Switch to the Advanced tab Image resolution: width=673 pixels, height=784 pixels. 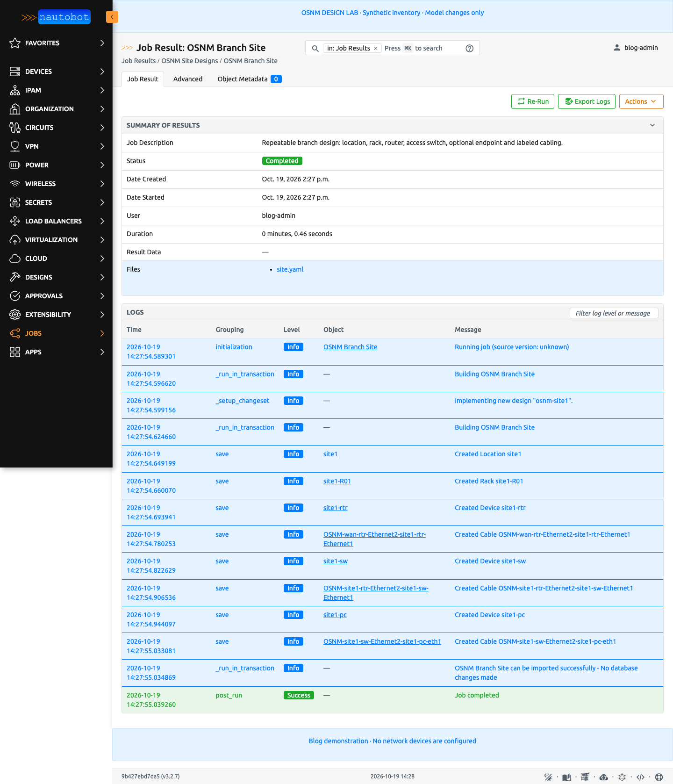coord(188,79)
